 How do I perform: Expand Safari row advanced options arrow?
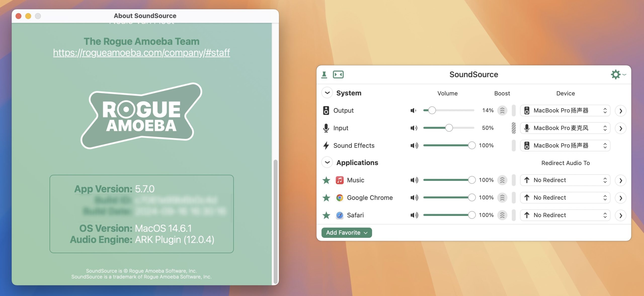click(621, 216)
